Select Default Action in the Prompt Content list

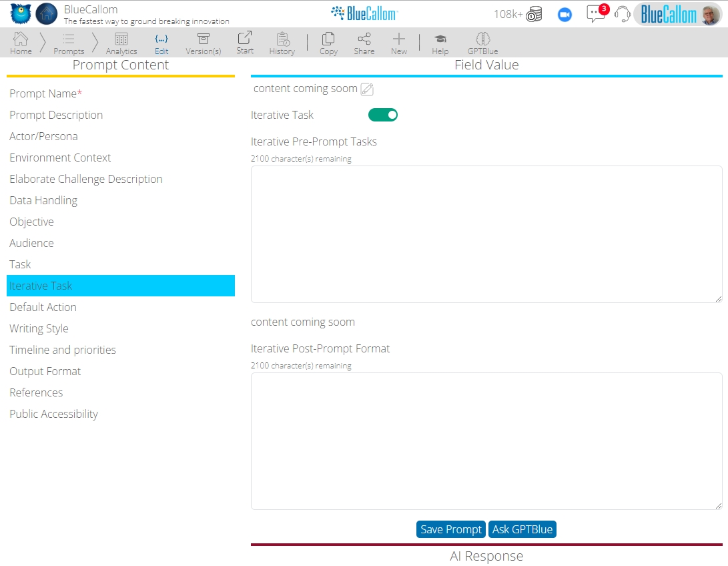[x=43, y=307]
